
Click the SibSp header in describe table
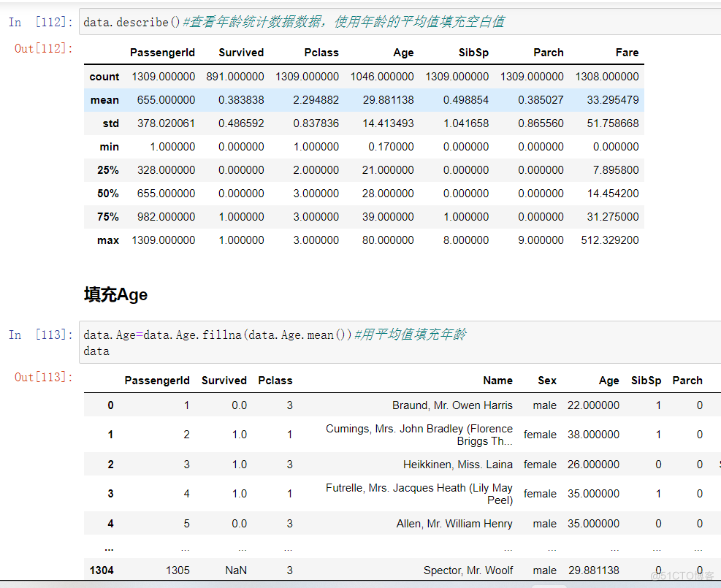pos(473,53)
